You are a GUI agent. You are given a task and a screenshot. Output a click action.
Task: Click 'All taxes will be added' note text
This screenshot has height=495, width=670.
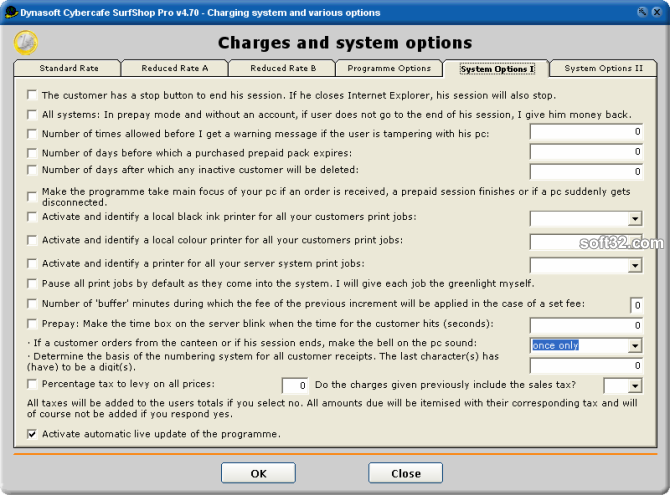tap(332, 408)
